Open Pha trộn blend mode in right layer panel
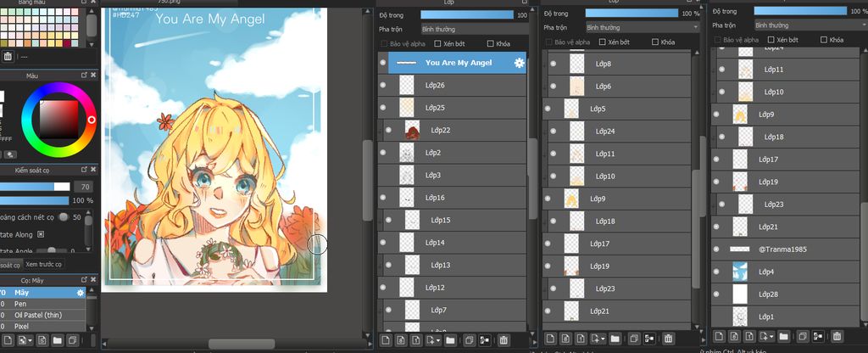The image size is (868, 353). [x=810, y=25]
